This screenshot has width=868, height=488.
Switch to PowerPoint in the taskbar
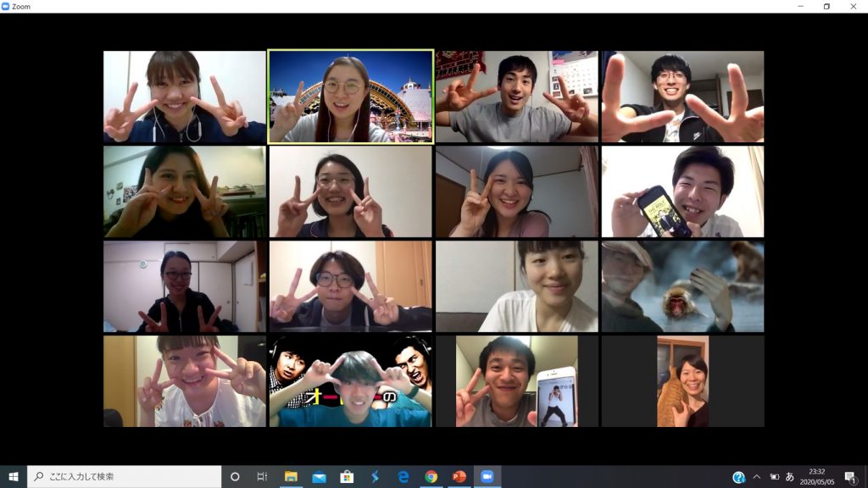(x=459, y=476)
